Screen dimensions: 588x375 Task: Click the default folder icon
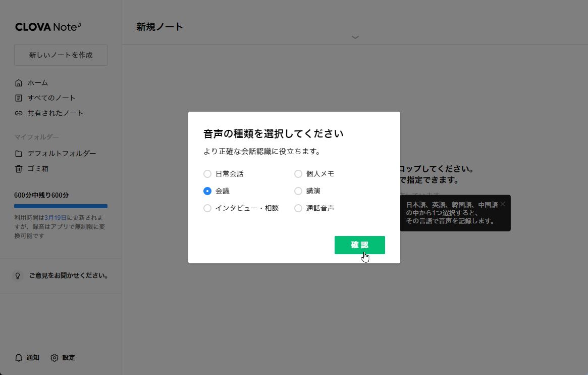pos(19,154)
